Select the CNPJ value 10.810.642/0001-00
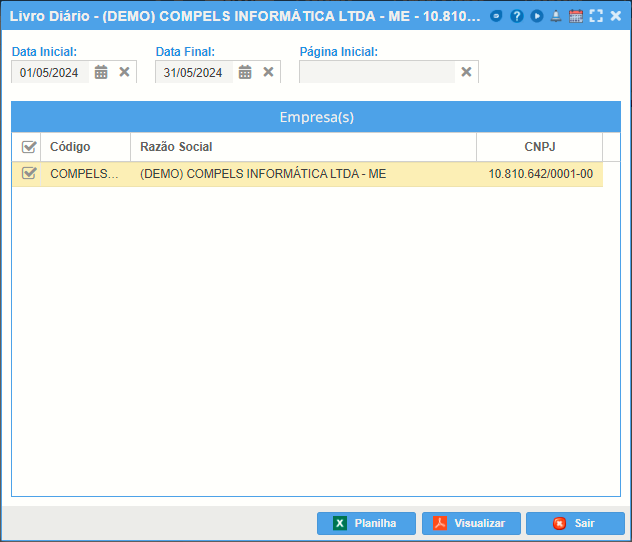 point(540,174)
